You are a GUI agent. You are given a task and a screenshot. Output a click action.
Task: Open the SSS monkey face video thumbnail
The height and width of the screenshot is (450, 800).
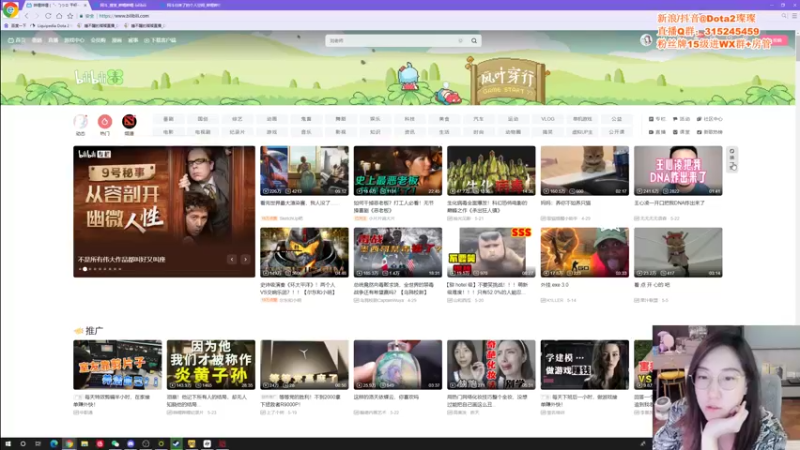pyautogui.click(x=491, y=252)
